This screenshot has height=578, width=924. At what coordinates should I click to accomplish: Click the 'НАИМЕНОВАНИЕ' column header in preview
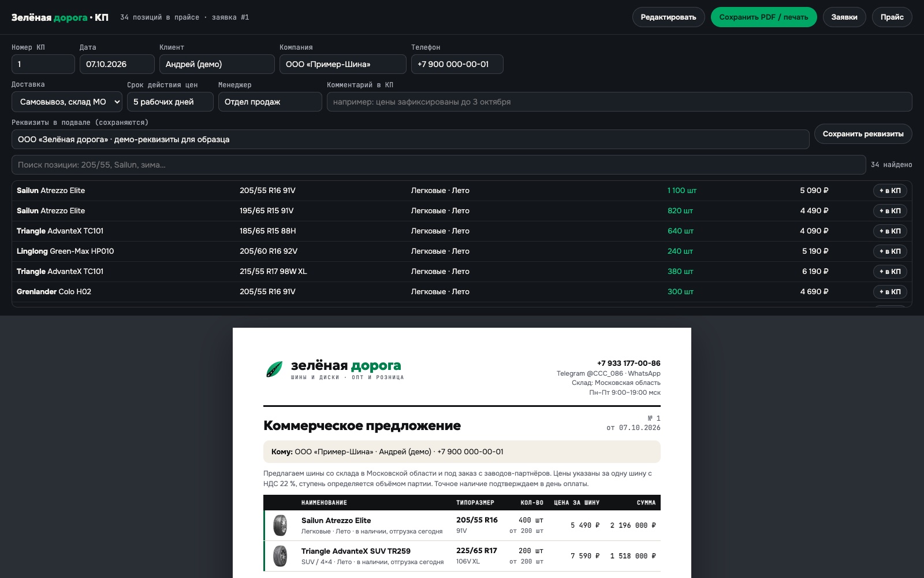tap(324, 503)
